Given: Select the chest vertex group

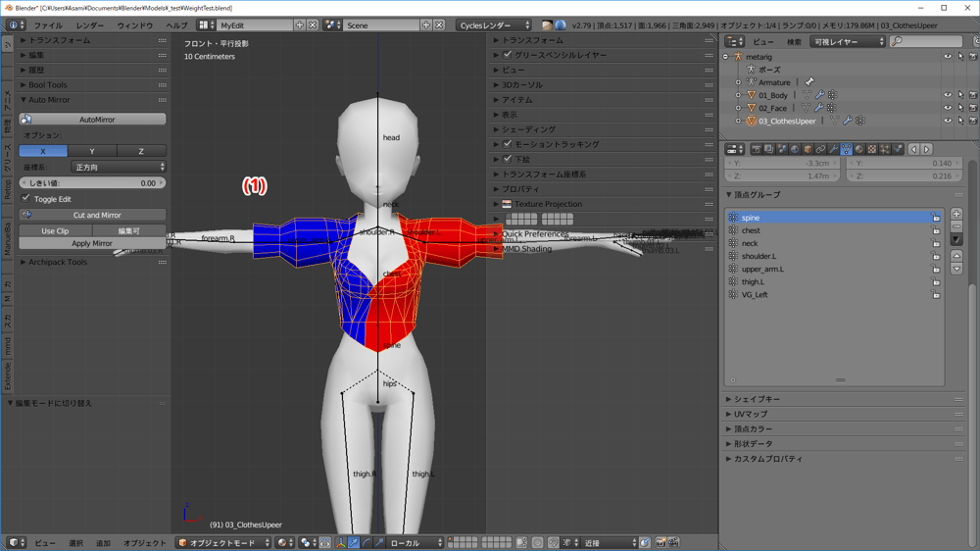Looking at the screenshot, I should point(834,230).
